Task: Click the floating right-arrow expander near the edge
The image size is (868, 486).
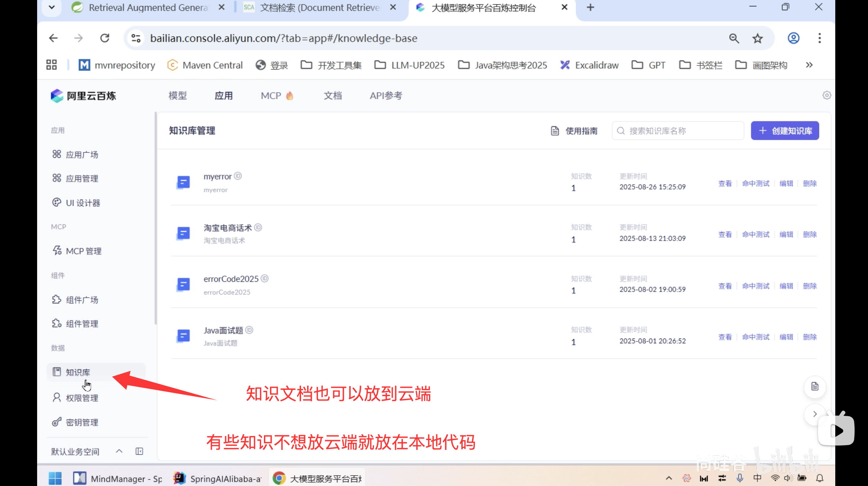Action: tap(815, 414)
